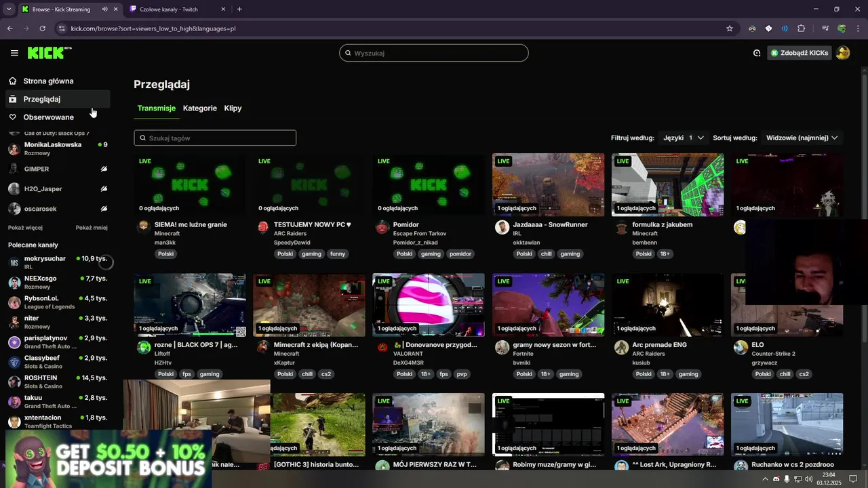Go back to the previous page

(x=9, y=28)
